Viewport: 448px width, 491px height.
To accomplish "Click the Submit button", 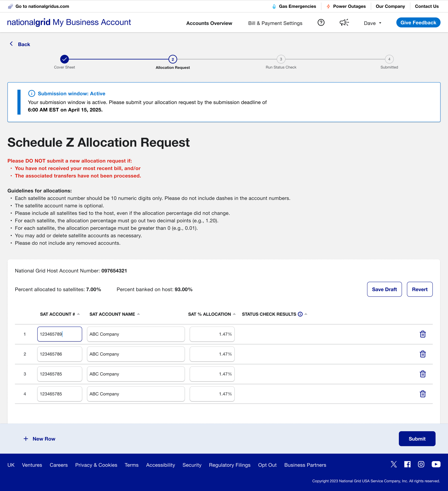I will coord(417,439).
